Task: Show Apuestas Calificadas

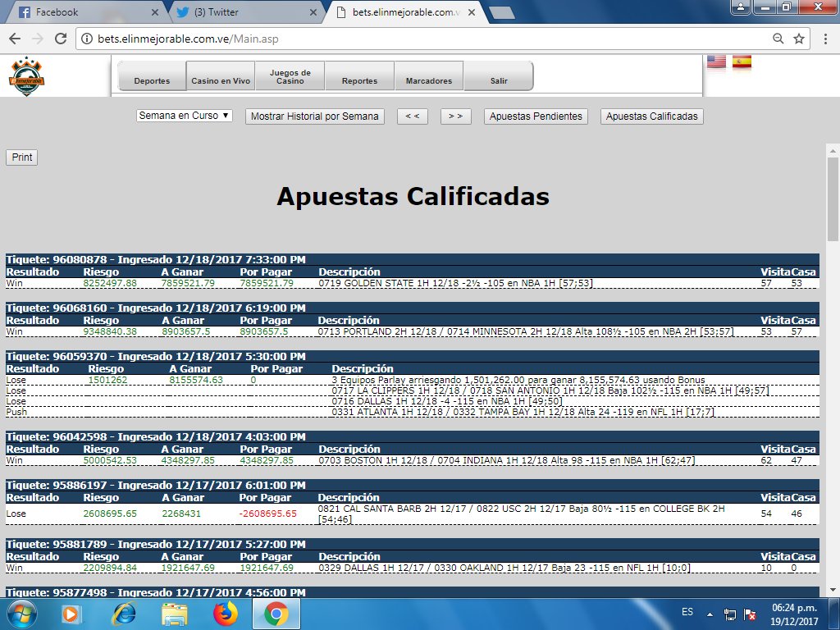Action: pyautogui.click(x=652, y=116)
